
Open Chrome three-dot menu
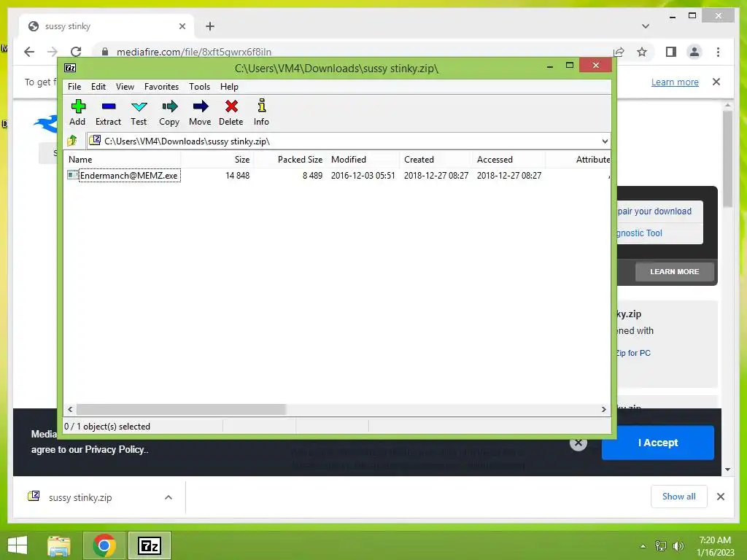tap(718, 52)
